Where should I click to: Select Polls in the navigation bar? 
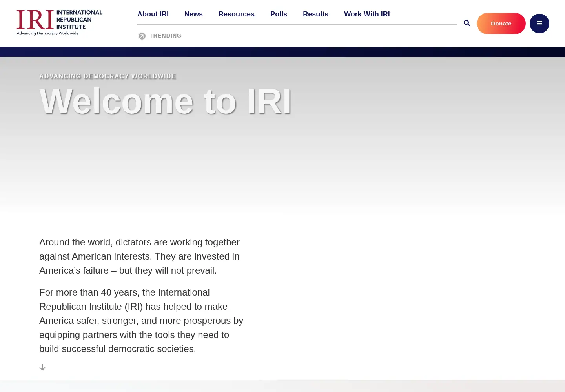coord(279,14)
